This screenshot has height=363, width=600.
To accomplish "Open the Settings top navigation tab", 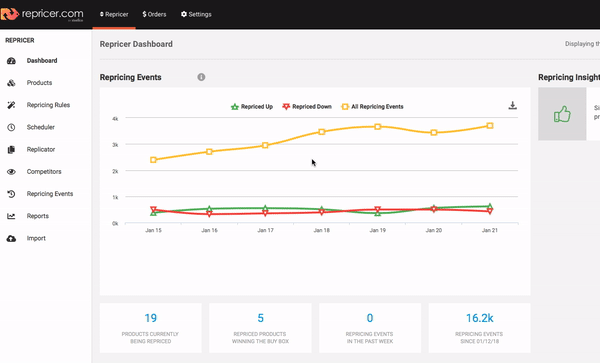I will pyautogui.click(x=196, y=14).
